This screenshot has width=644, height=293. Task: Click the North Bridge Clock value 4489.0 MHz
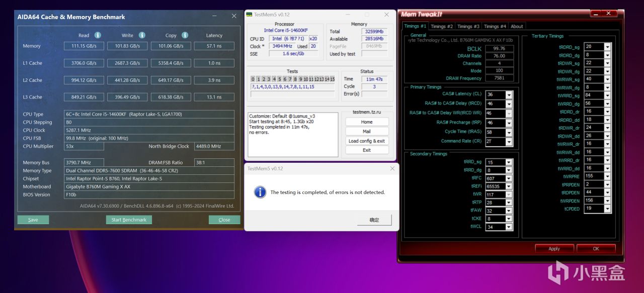click(214, 146)
